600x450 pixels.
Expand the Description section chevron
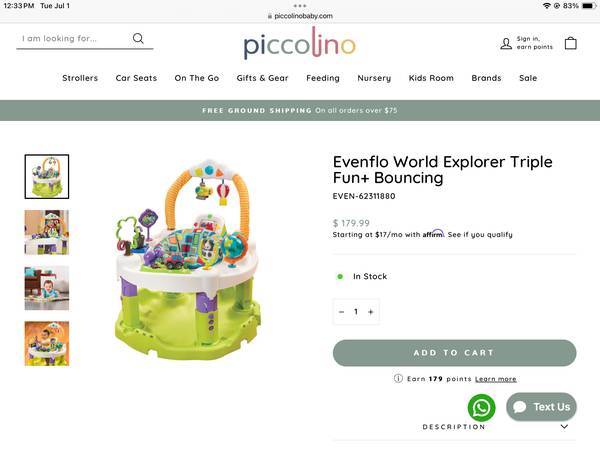(564, 427)
